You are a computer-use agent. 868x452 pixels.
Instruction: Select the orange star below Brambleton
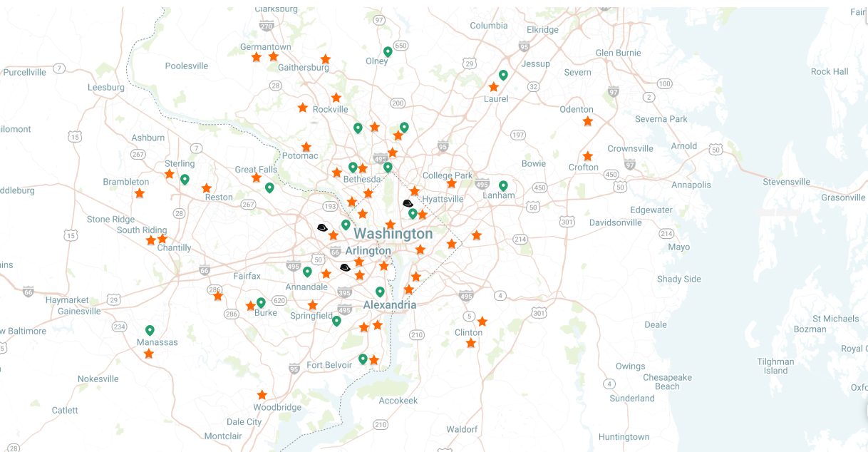pyautogui.click(x=140, y=193)
